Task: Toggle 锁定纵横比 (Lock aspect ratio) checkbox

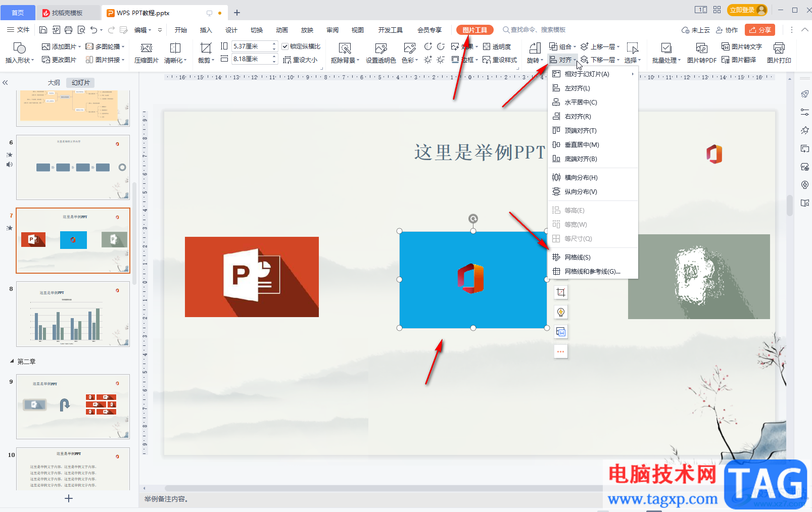Action: click(285, 46)
